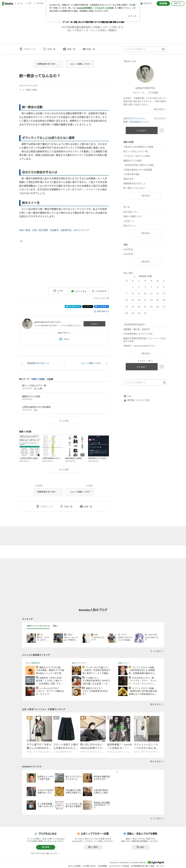Click the X ポスト share button
This screenshot has width=186, height=868.
[88, 307]
